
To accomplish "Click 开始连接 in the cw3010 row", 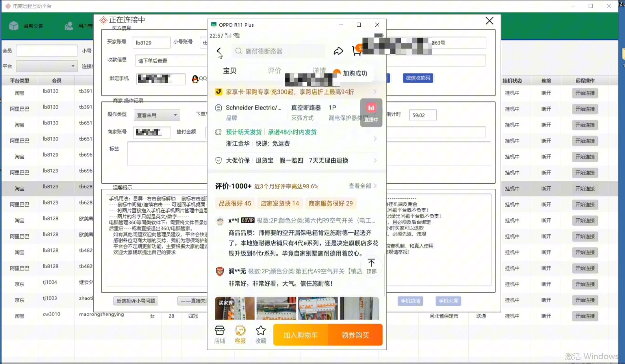I will coord(585,316).
